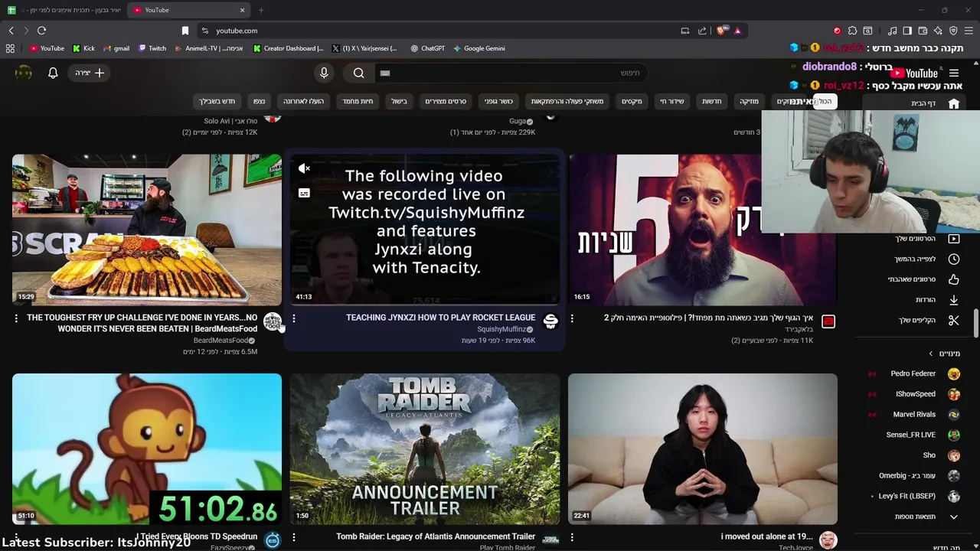Go back with the browser back arrow
980x551 pixels.
[x=11, y=31]
